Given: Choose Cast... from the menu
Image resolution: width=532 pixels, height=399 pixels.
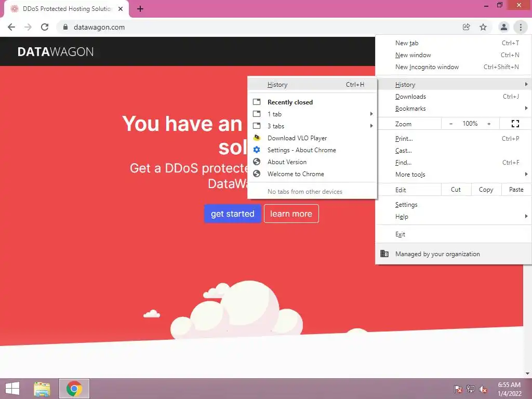Looking at the screenshot, I should coord(453,150).
